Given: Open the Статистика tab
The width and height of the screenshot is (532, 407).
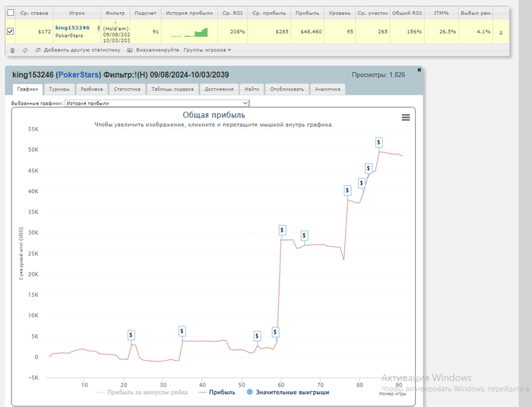Looking at the screenshot, I should pyautogui.click(x=126, y=89).
